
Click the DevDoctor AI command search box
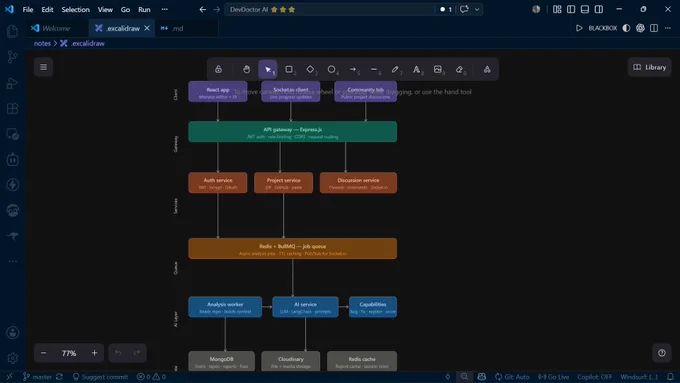click(x=330, y=10)
